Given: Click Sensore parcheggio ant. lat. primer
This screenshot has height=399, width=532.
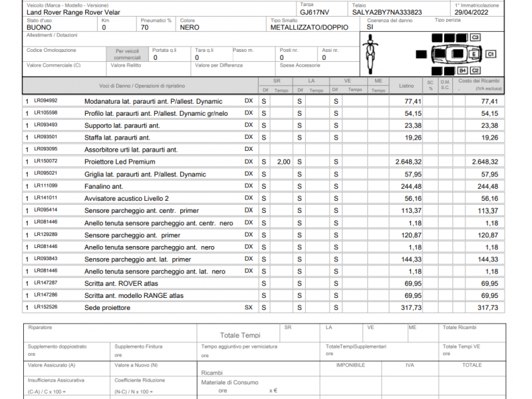Looking at the screenshot, I should click(x=138, y=259).
